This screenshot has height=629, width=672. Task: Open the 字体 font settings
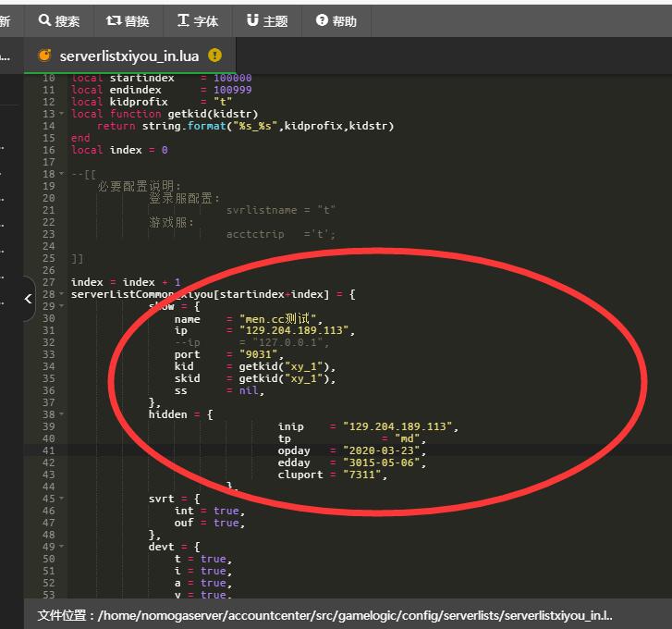[x=198, y=20]
